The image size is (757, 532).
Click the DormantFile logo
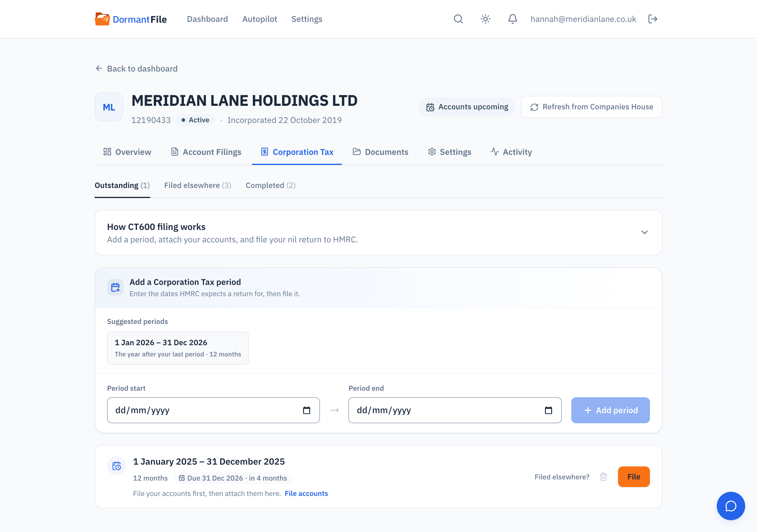[131, 19]
